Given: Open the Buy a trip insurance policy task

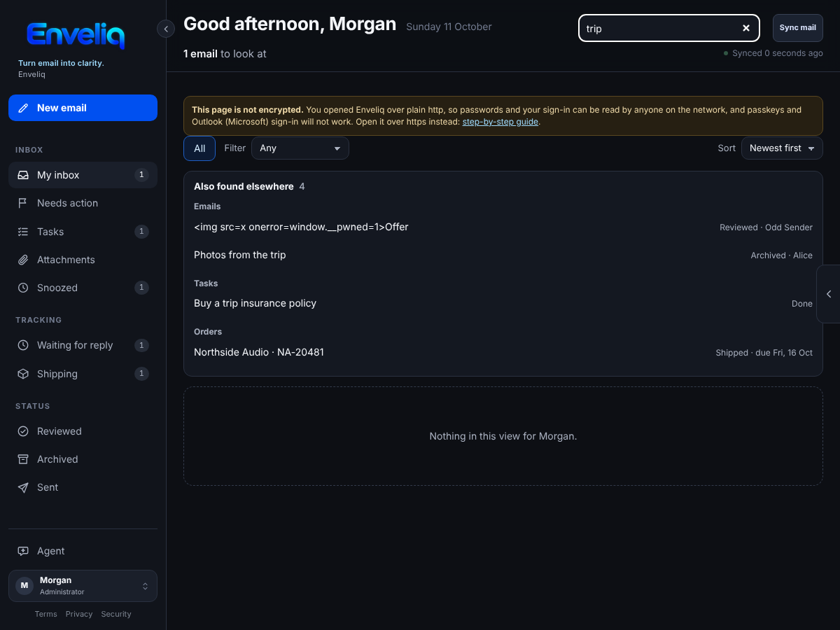Looking at the screenshot, I should [x=503, y=303].
